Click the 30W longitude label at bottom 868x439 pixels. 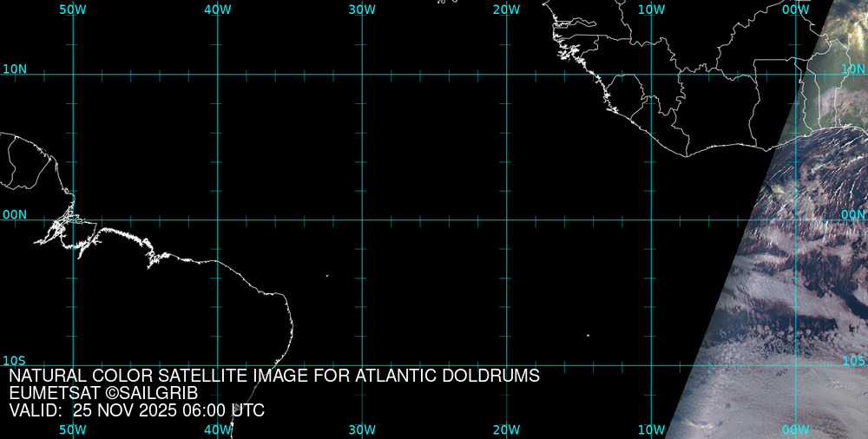click(362, 429)
